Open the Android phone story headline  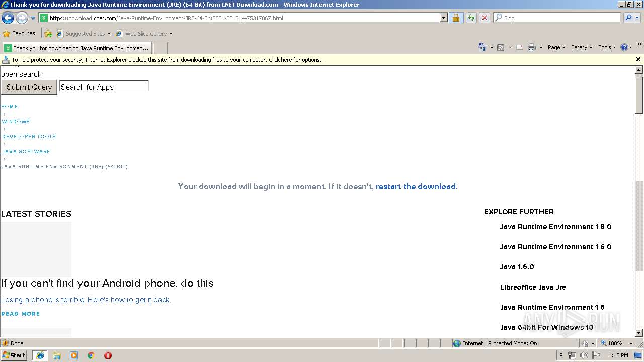pos(107,283)
